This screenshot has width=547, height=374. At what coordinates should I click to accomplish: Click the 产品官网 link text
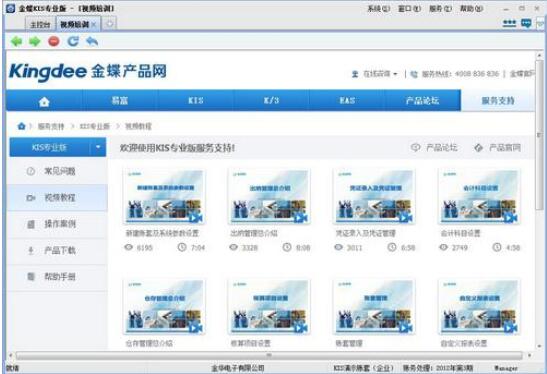point(505,148)
